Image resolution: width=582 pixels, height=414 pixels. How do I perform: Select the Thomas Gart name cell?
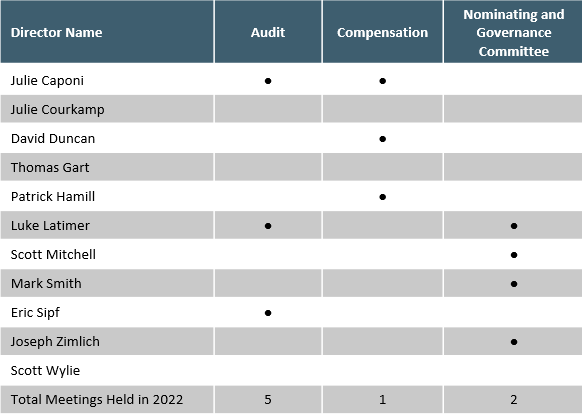pos(107,167)
